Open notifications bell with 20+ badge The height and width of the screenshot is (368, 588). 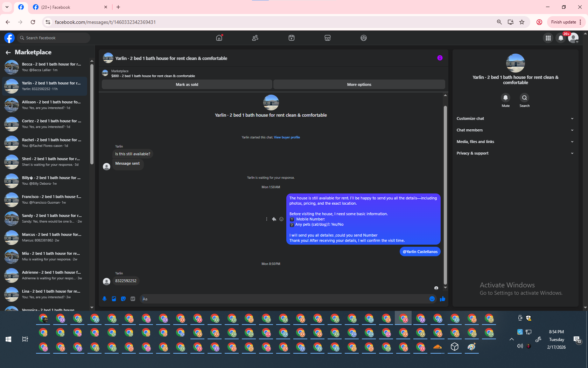pyautogui.click(x=561, y=38)
